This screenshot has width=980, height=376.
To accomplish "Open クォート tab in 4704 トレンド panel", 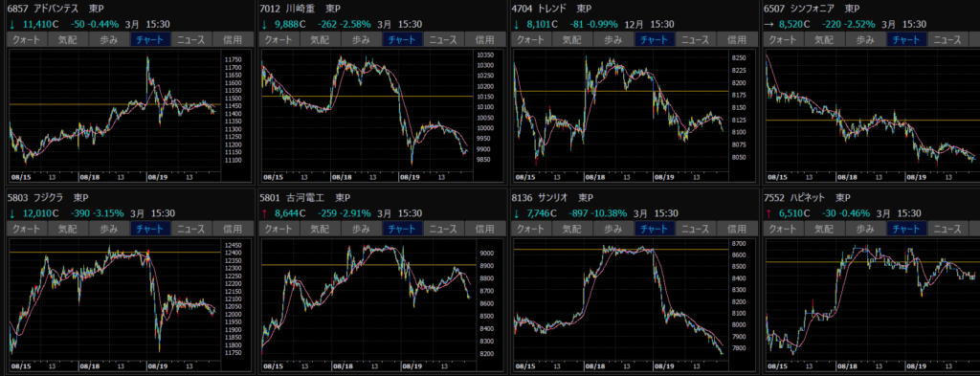I will [531, 39].
